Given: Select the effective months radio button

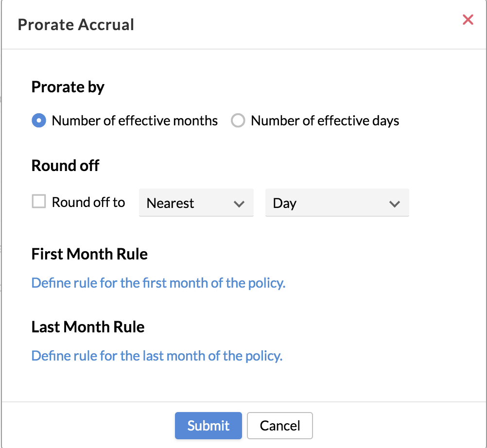Looking at the screenshot, I should (39, 121).
